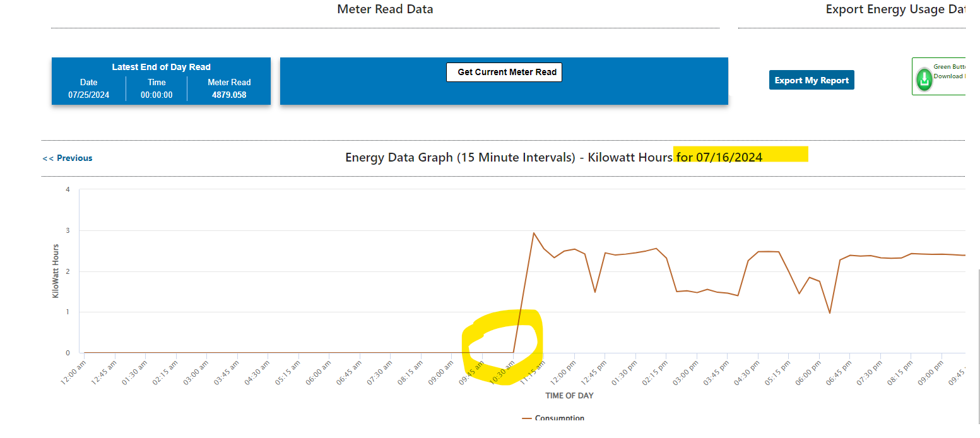Click the Meter Read value 4879.058
980x438 pixels.
tap(229, 94)
